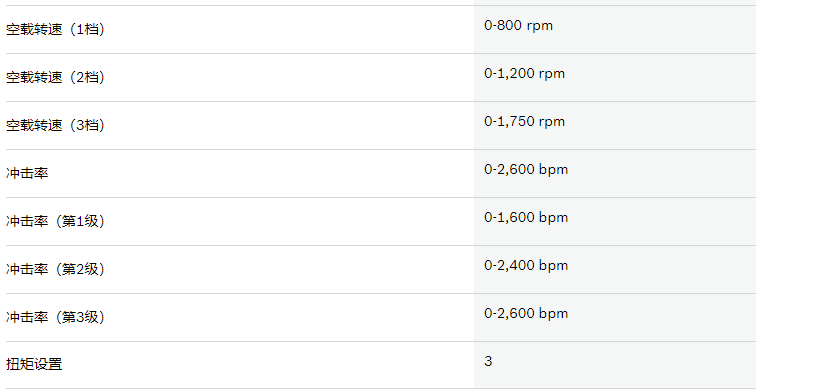Select the 0-2,400 bpm value

coord(526,265)
